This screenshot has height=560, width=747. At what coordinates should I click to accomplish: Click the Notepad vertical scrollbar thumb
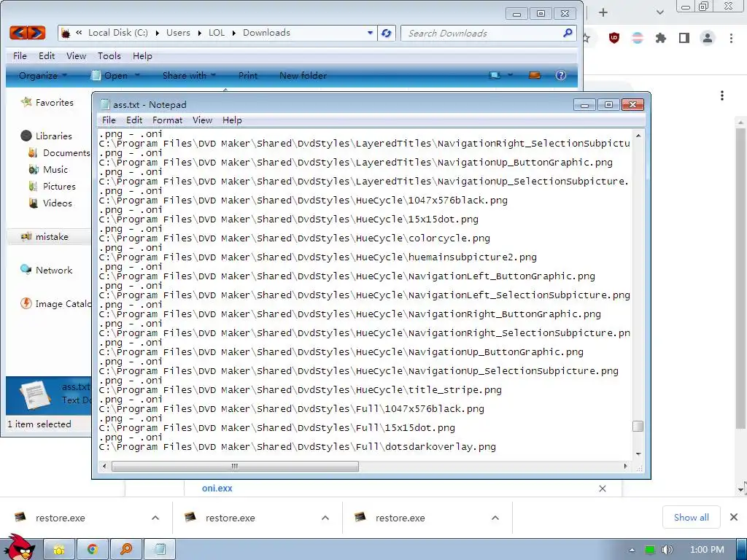pos(638,426)
